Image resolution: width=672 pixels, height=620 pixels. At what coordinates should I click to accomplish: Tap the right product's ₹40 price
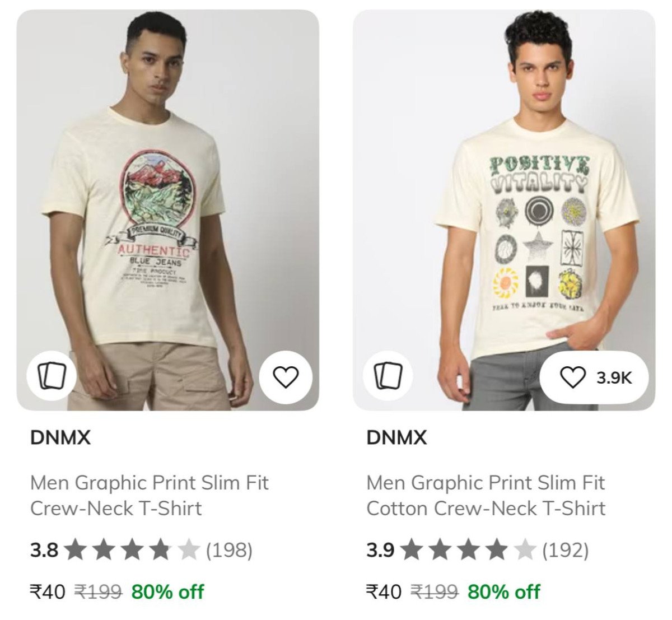(384, 591)
